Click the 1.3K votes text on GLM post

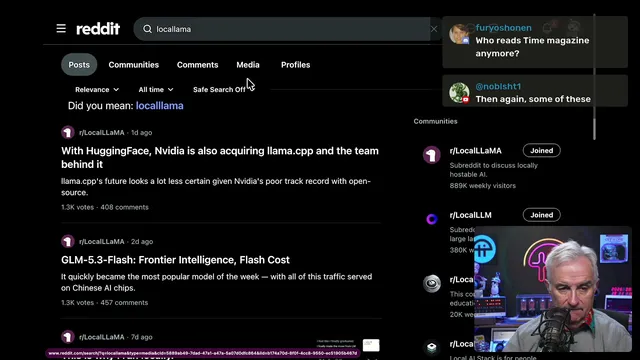(77, 302)
